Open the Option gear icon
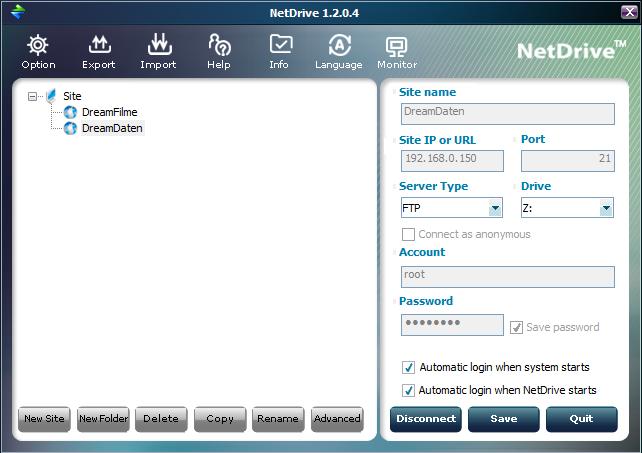 pos(38,45)
